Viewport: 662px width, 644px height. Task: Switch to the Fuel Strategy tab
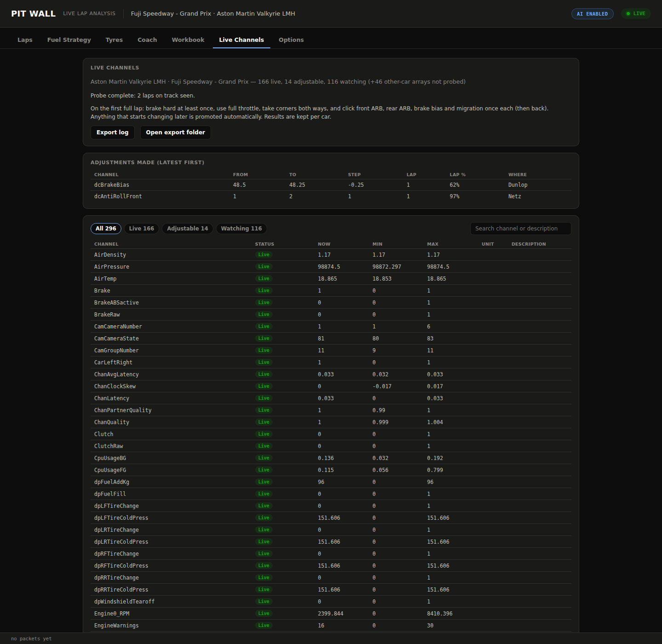click(x=69, y=40)
